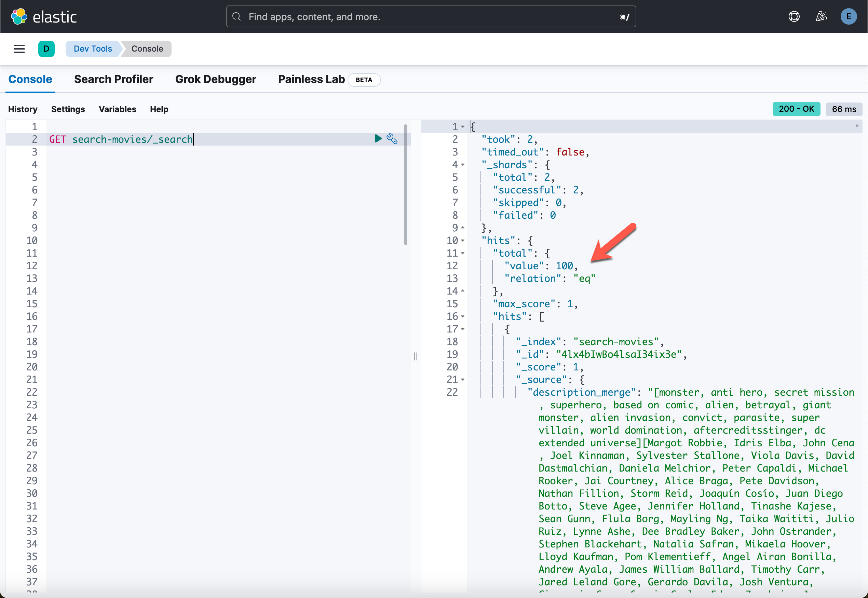Viewport: 868px width, 598px height.
Task: Open the navigation hamburger menu
Action: [19, 49]
